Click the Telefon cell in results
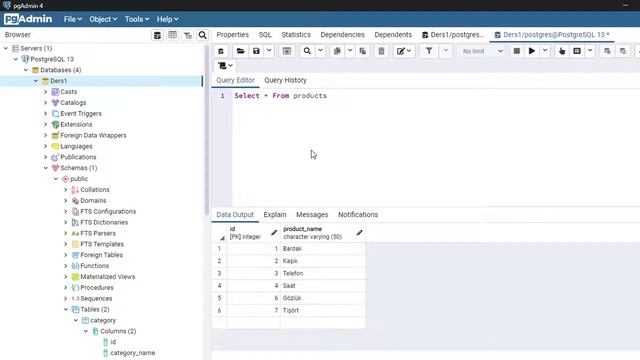The height and width of the screenshot is (360, 640). pyautogui.click(x=323, y=273)
